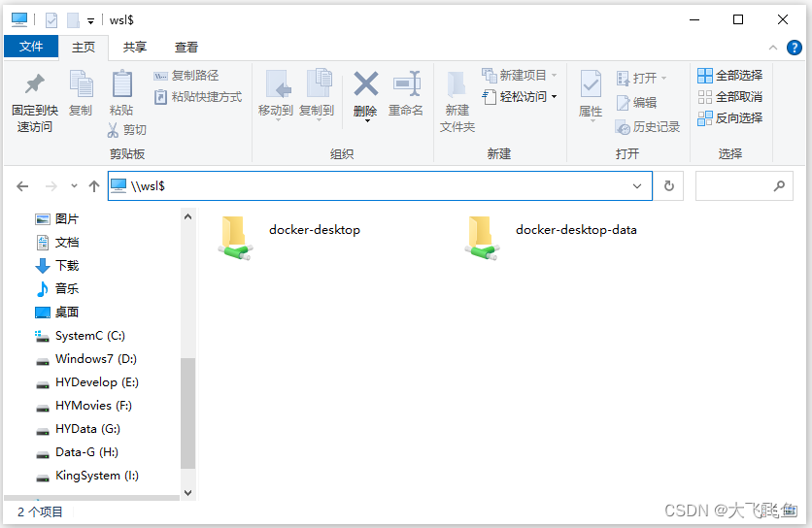Select Data-G (H:) drive

[x=77, y=452]
